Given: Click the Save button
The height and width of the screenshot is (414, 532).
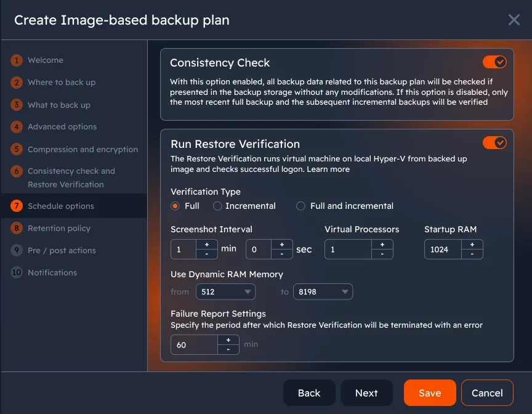Looking at the screenshot, I should 430,393.
